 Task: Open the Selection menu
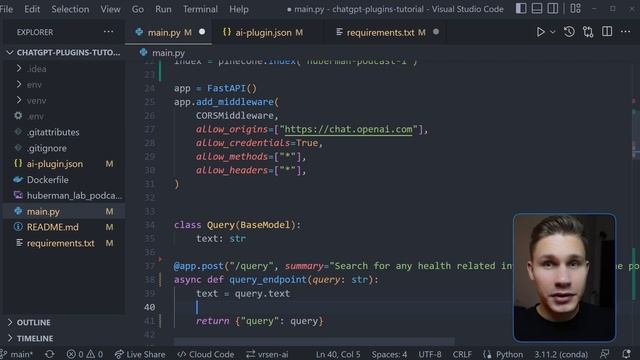pos(70,9)
